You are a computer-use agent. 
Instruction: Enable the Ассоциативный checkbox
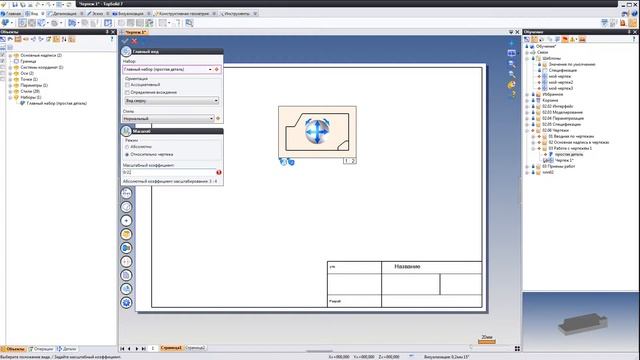(x=127, y=85)
